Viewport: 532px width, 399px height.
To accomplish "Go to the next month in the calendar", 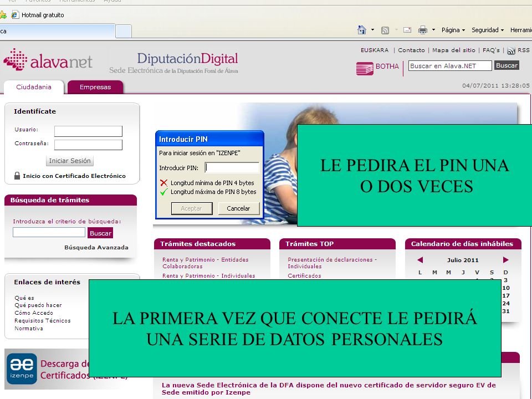I will coord(505,260).
